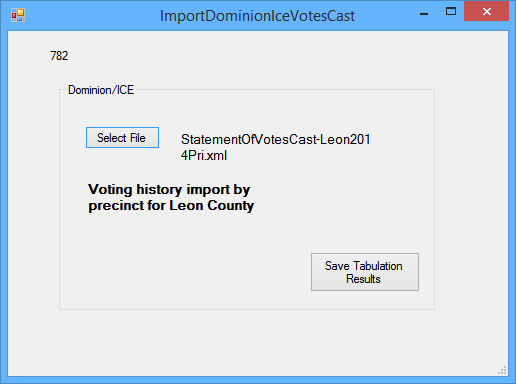
Task: Click the bold "Voting history import by" text
Action: click(169, 189)
